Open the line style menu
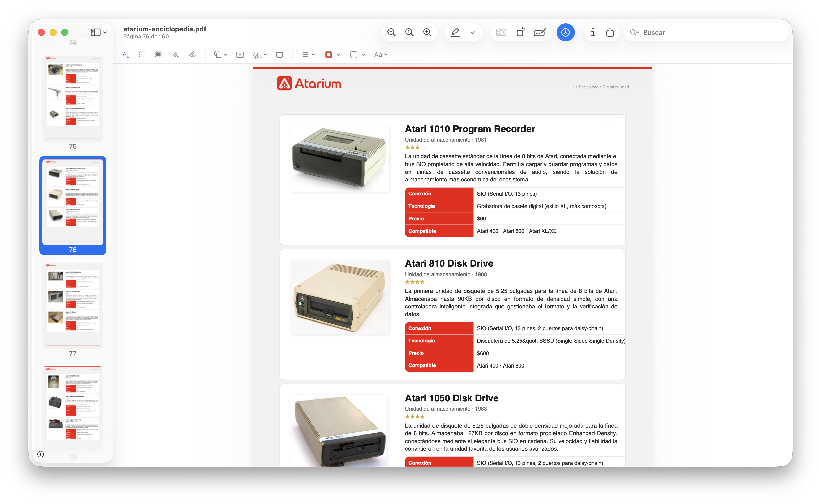The width and height of the screenshot is (821, 504). coord(308,54)
